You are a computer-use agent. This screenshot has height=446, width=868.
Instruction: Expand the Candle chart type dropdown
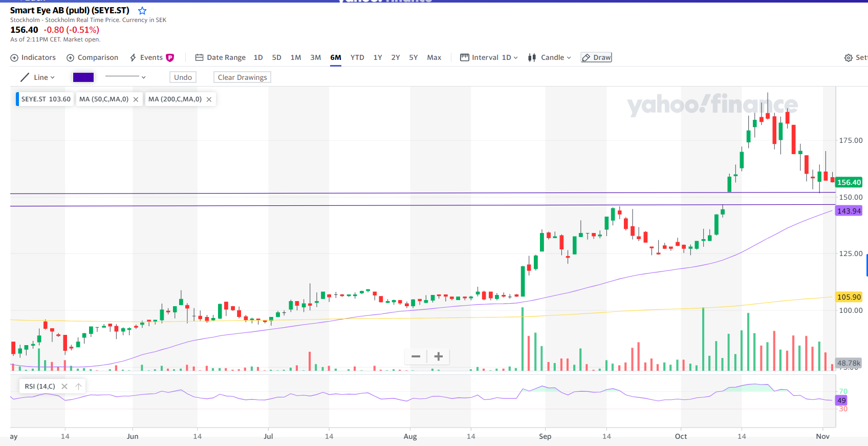pyautogui.click(x=550, y=57)
